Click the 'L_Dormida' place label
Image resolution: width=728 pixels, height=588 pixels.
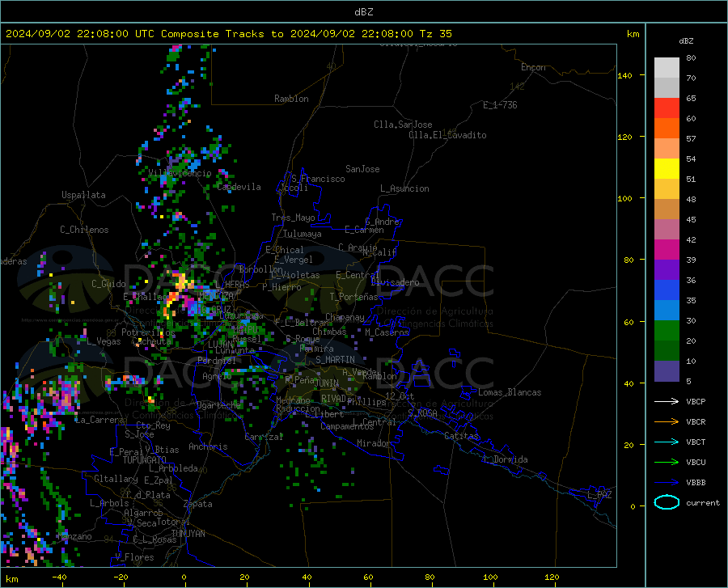(x=506, y=459)
